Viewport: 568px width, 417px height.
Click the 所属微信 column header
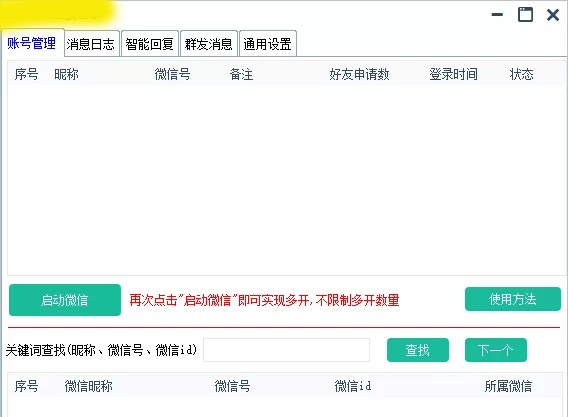pos(508,386)
